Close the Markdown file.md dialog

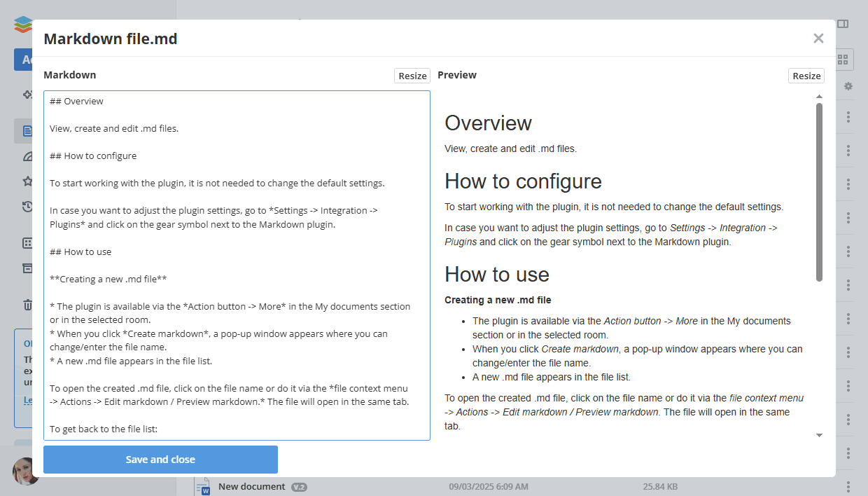[818, 39]
